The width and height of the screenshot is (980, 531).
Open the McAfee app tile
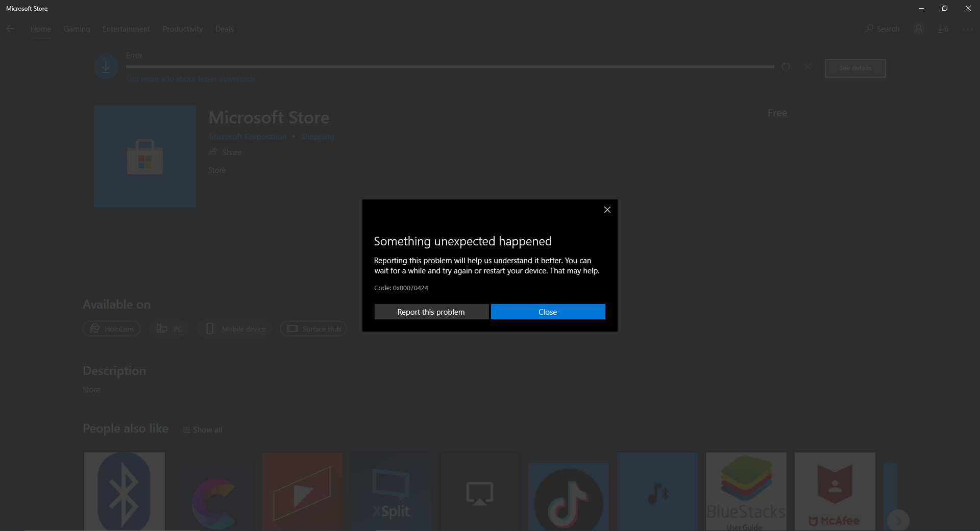[x=835, y=491]
